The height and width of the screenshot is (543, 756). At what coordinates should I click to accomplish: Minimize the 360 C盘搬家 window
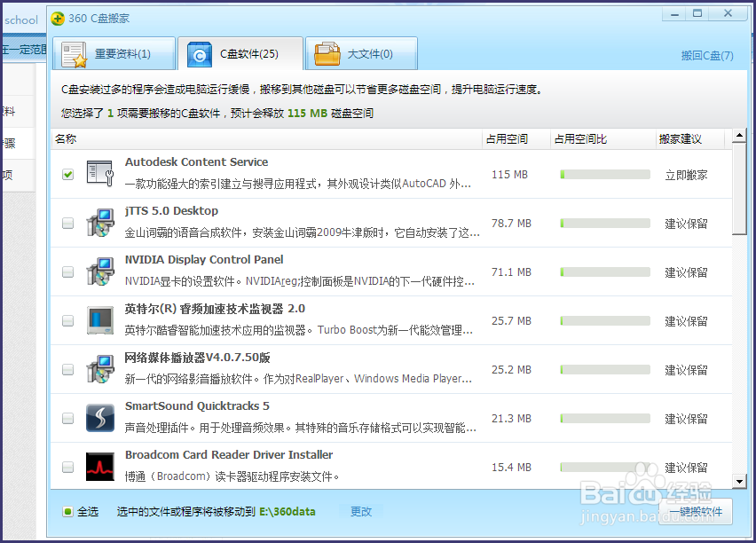[674, 14]
